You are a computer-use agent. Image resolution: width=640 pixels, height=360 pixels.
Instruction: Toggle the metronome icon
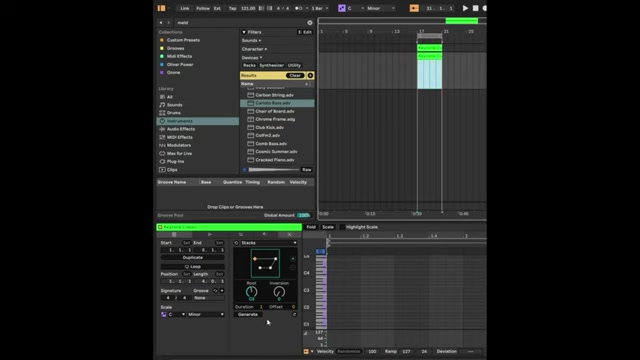point(299,8)
